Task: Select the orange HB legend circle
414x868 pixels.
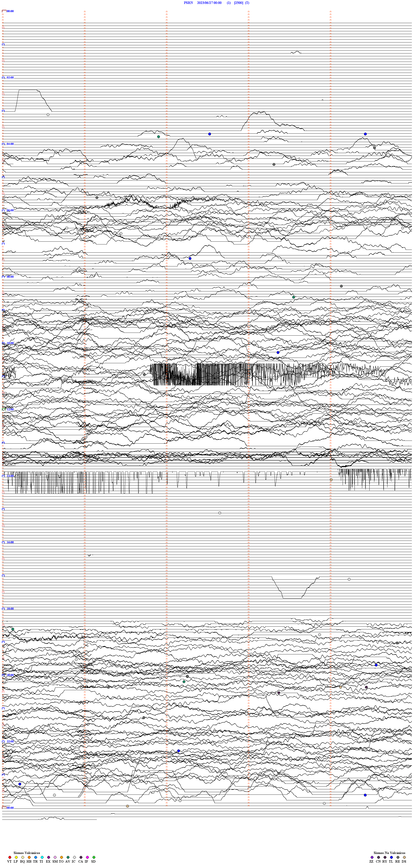Action: 29,857
